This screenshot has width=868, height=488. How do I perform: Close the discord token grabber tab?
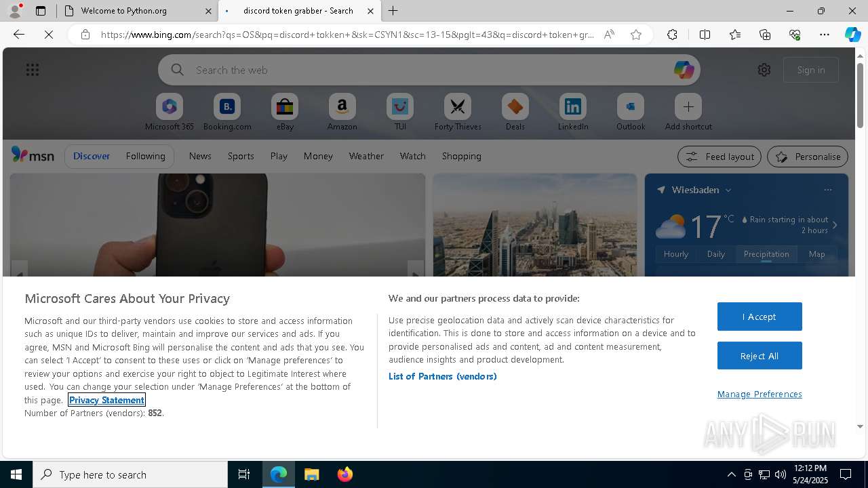(370, 11)
